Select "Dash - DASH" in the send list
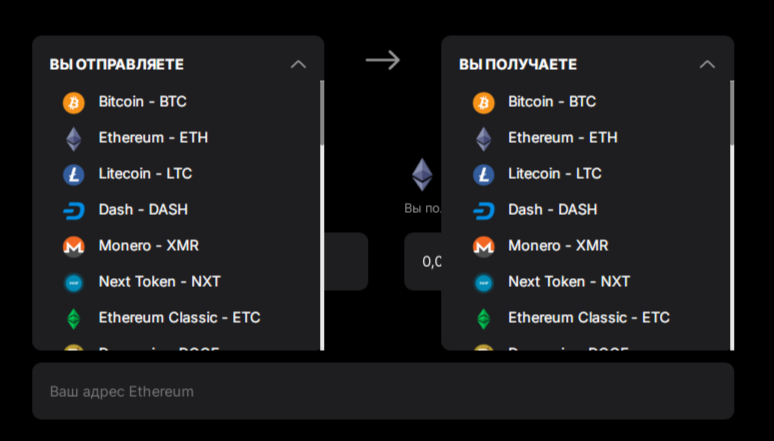Viewport: 774px width, 441px height. click(143, 210)
